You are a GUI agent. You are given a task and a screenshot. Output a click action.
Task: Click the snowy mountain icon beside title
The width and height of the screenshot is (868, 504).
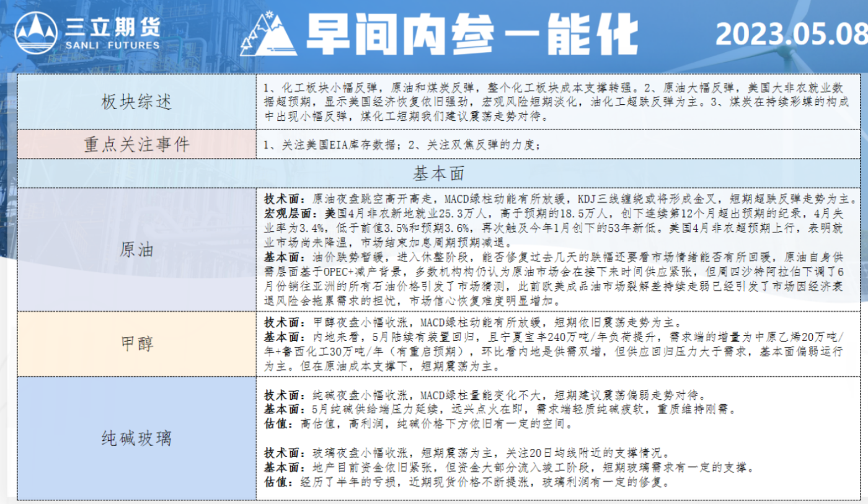268,35
